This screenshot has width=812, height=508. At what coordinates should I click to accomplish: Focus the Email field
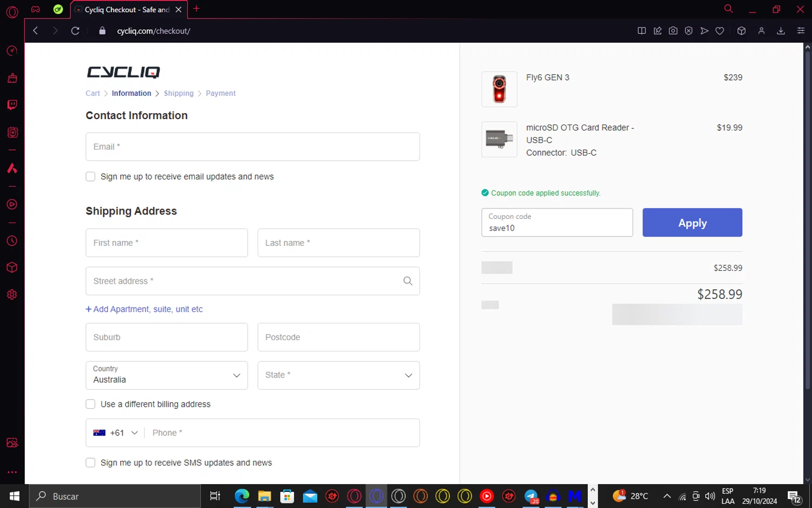(252, 147)
